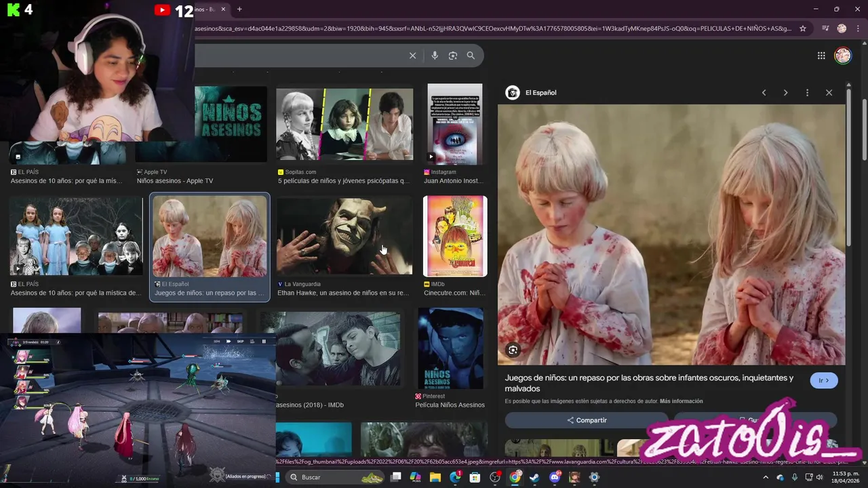The height and width of the screenshot is (488, 868).
Task: Open Microsoft Store from the taskbar
Action: tap(475, 477)
